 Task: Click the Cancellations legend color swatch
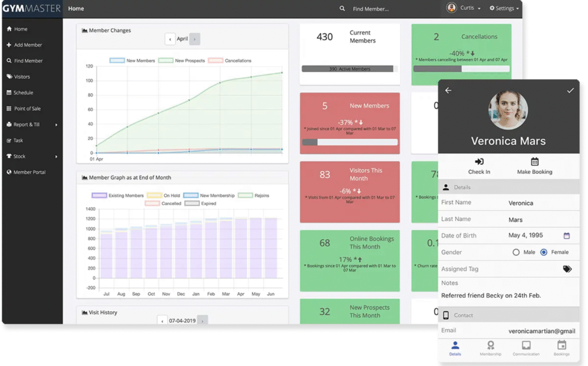216,61
